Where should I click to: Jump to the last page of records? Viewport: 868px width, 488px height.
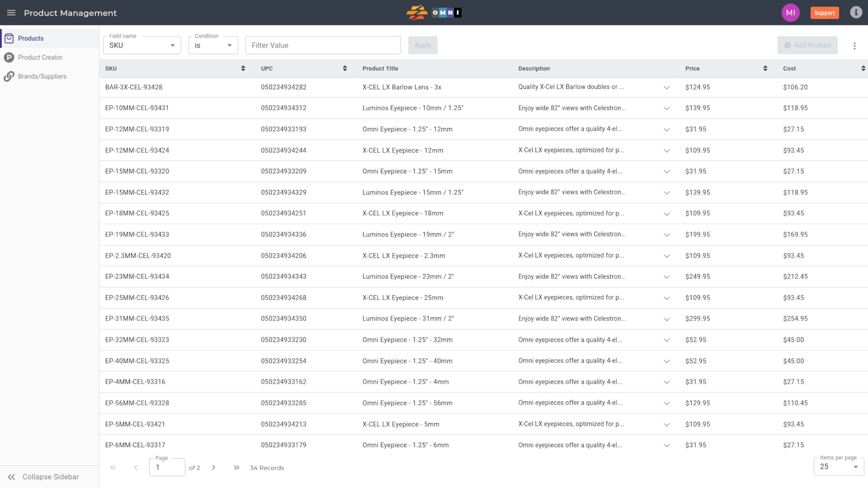237,467
